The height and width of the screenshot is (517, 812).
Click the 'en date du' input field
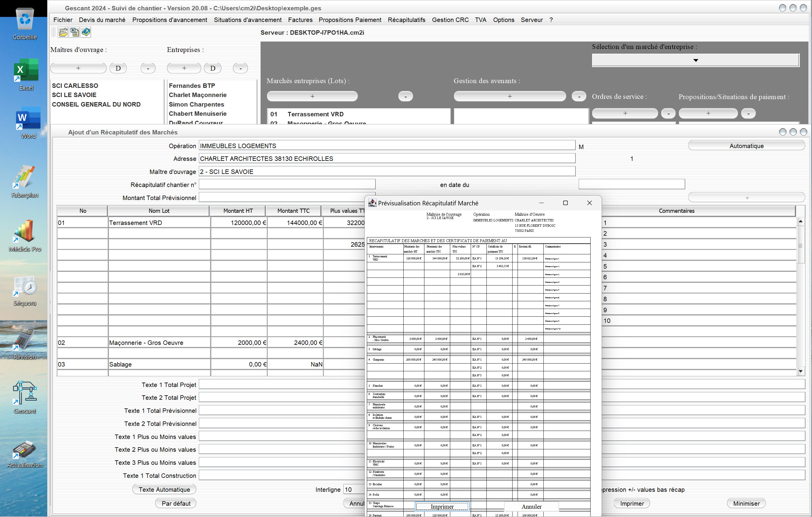(632, 185)
